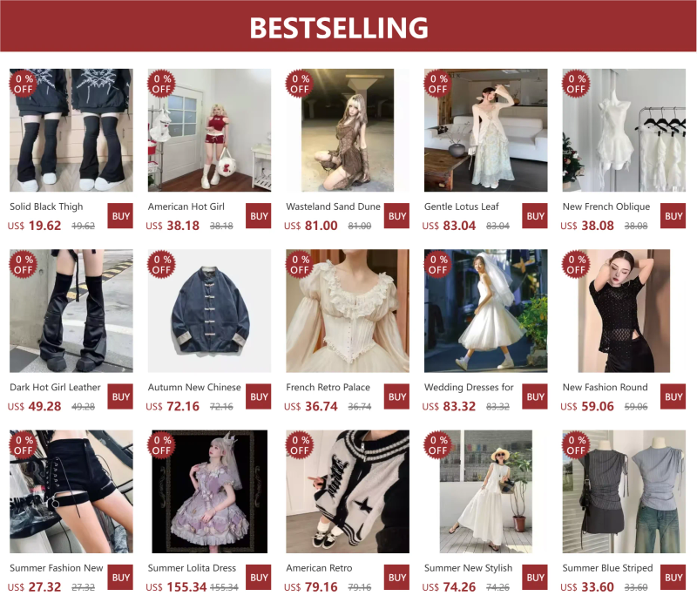
Task: Click BUY beside New Fashion Round
Action: (673, 396)
